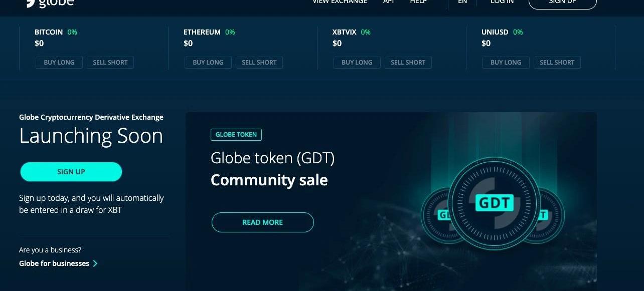Click Buy Long under Ethereum
644x291 pixels.
(x=208, y=63)
